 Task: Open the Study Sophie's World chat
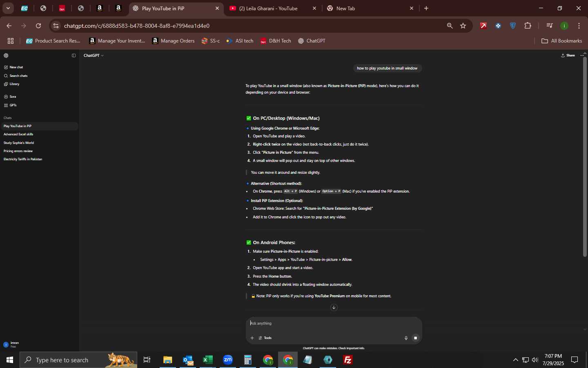39,143
